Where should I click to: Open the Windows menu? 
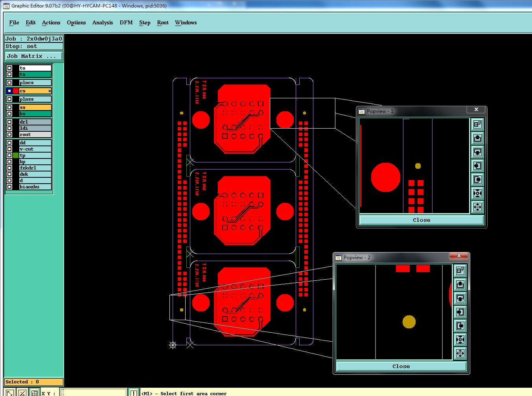pyautogui.click(x=186, y=22)
